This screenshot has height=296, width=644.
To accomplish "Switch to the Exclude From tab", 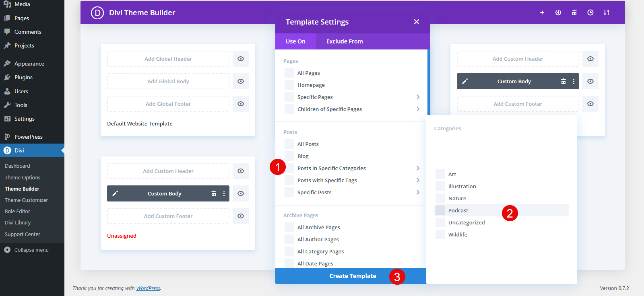I will (x=345, y=41).
